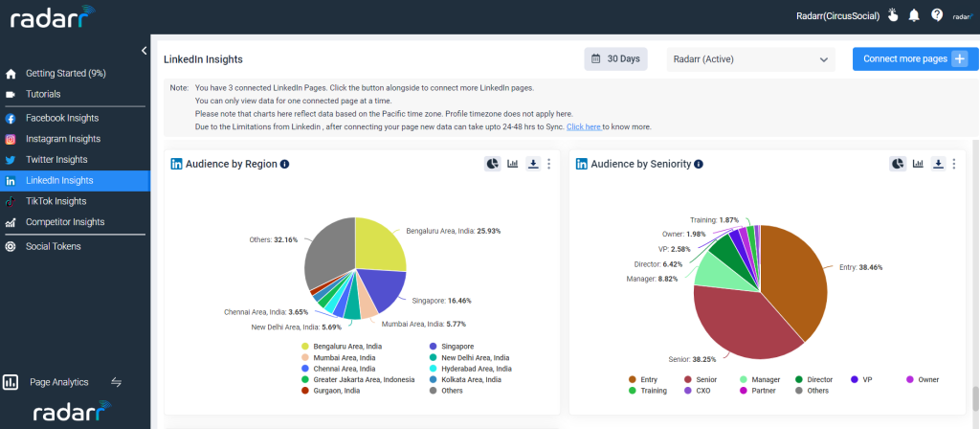Show info tooltip for Audience by Region
The height and width of the screenshot is (429, 980).
(x=285, y=164)
